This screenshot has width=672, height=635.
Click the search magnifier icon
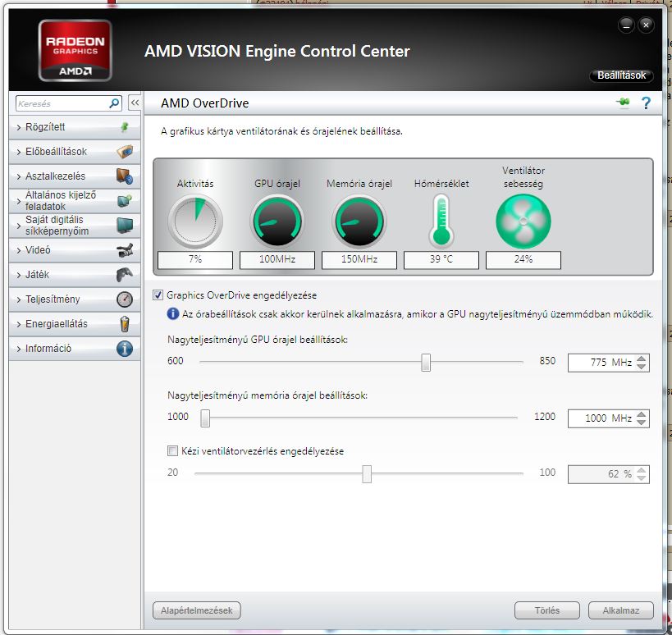[x=114, y=103]
